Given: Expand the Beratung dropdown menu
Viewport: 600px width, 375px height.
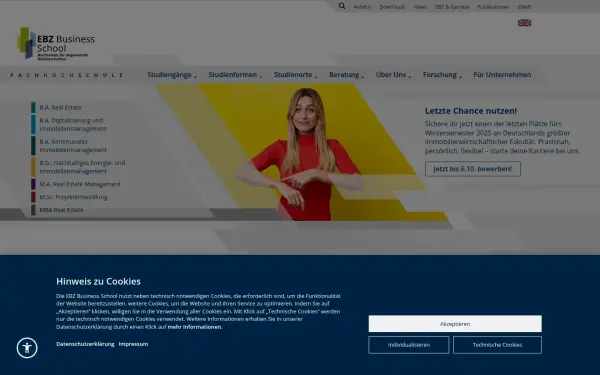Looking at the screenshot, I should [346, 75].
